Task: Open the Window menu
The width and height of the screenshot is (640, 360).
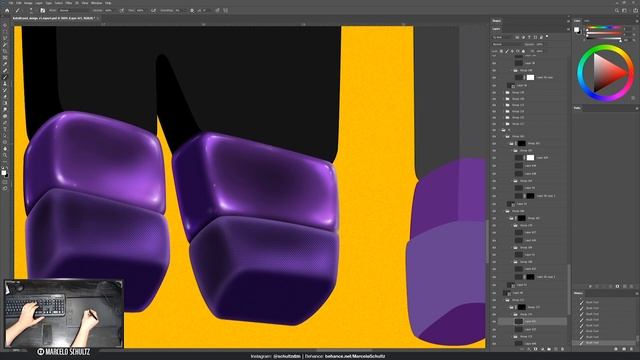Action: click(96, 3)
